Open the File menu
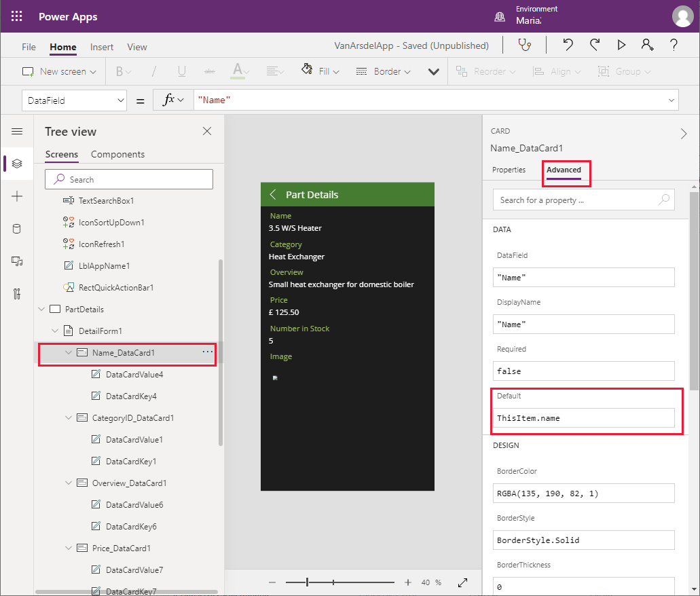Image resolution: width=700 pixels, height=596 pixels. (x=29, y=47)
